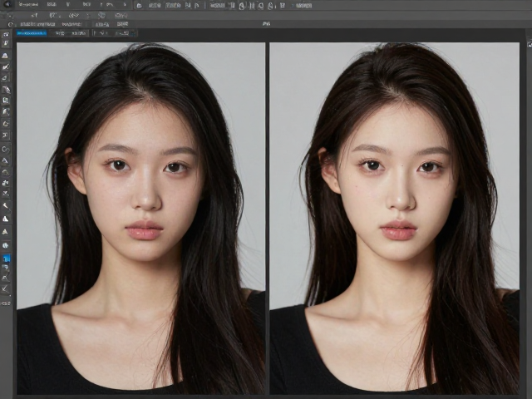
Task: Select the blue highlighted document tab
Action: pos(32,33)
